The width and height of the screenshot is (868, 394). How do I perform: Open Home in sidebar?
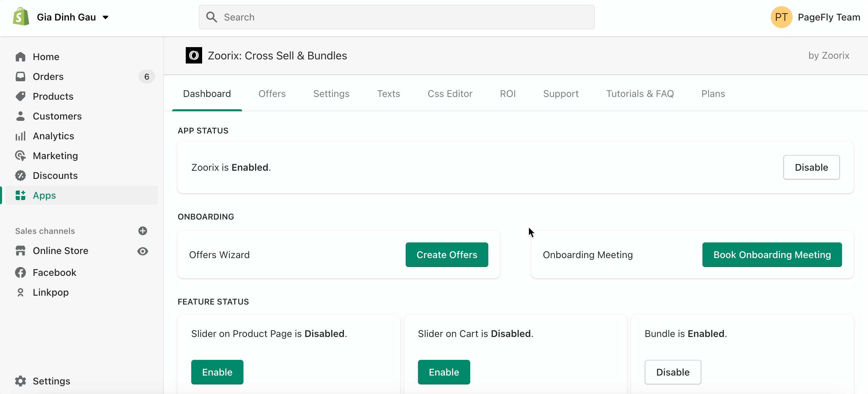pos(82,57)
